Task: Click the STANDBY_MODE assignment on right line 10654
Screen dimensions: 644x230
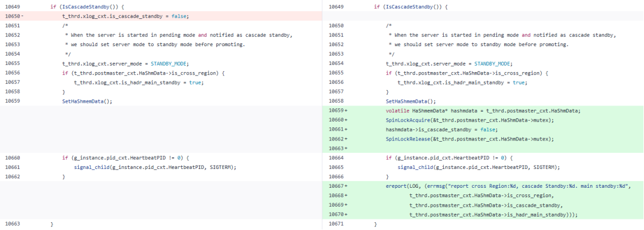Action: (x=449, y=64)
